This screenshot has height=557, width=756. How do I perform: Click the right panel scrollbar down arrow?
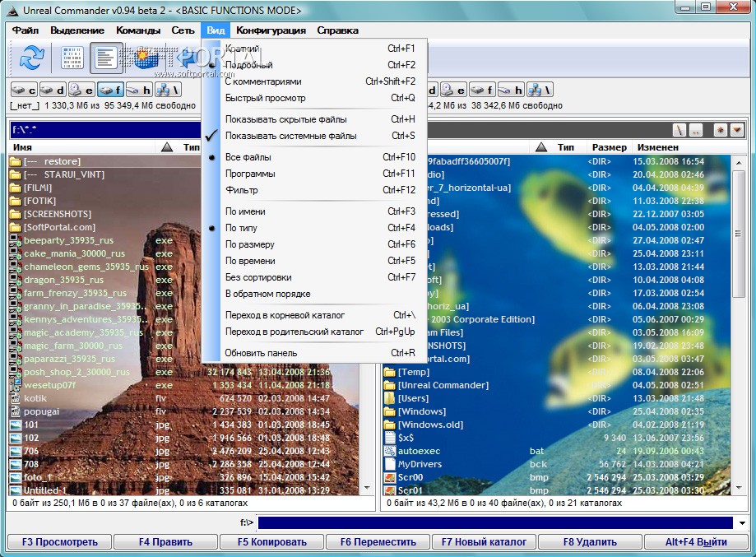coord(738,489)
